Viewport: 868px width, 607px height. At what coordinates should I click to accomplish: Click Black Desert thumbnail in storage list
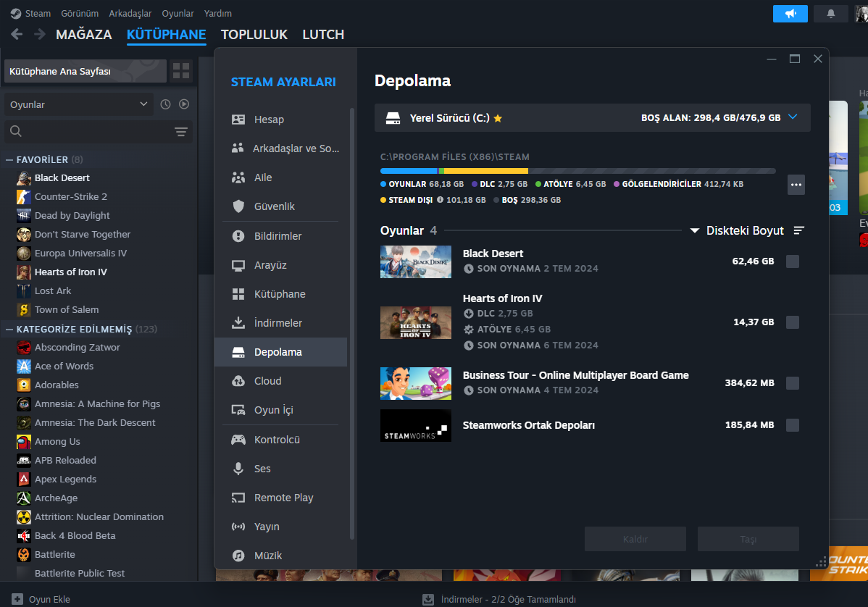[416, 261]
